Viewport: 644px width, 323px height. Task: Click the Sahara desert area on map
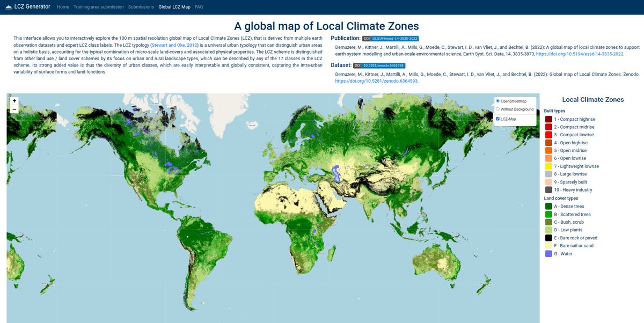pos(284,200)
